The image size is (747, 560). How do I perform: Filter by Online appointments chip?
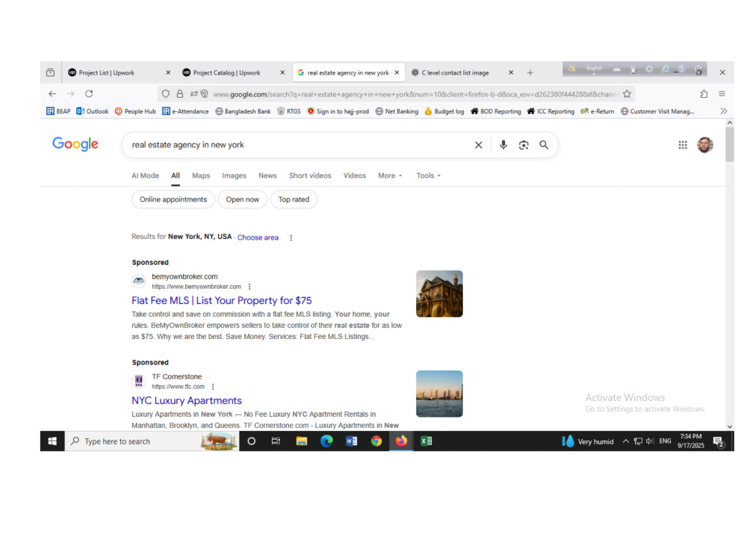point(173,199)
